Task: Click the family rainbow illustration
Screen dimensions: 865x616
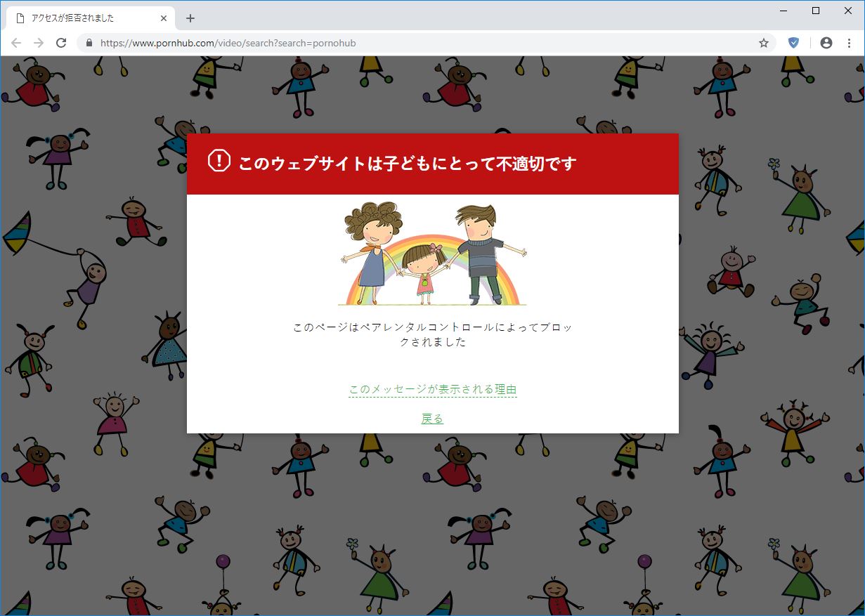Action: click(433, 254)
